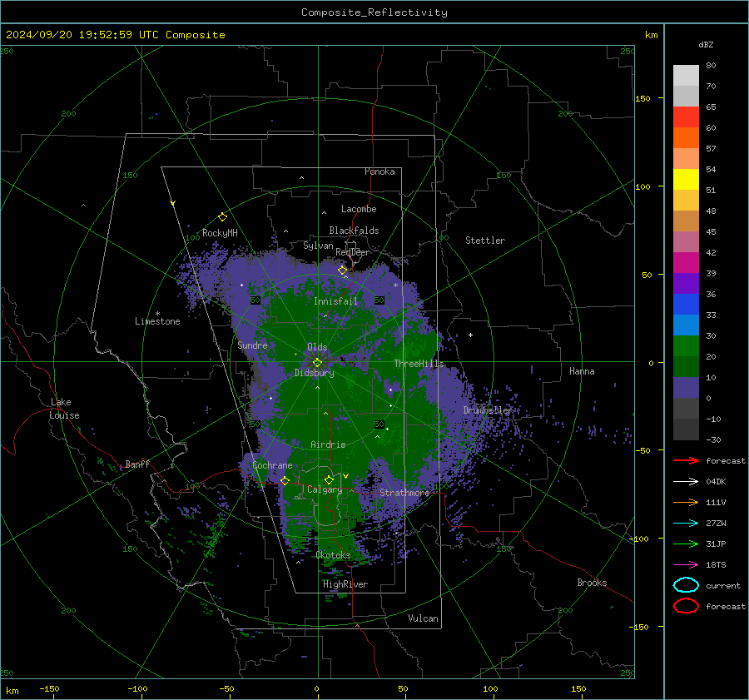Screen dimensions: 749x700
Task: Click the yellow diamond marker near Cochrane
Action: [285, 480]
